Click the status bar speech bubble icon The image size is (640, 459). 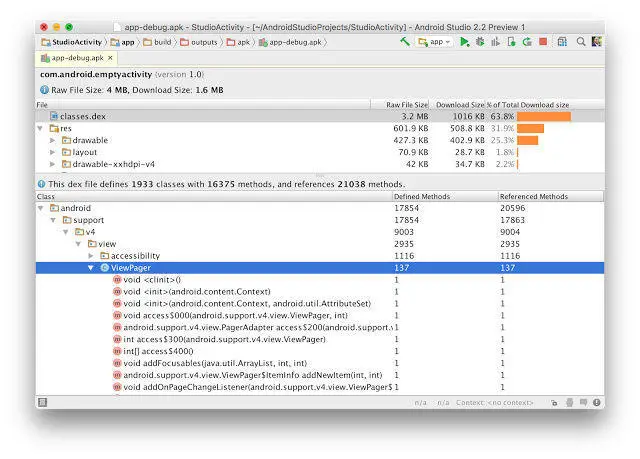point(583,402)
